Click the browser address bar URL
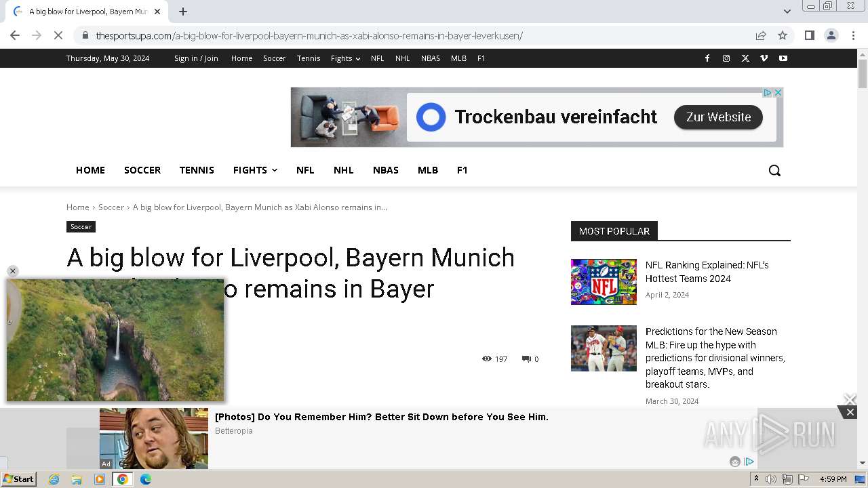The image size is (868, 488). 309,35
